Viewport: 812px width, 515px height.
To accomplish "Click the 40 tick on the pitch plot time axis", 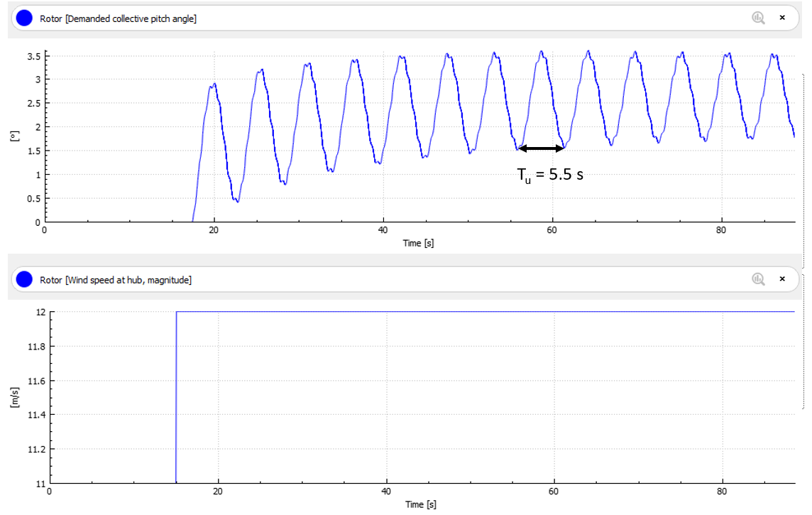I will click(383, 230).
